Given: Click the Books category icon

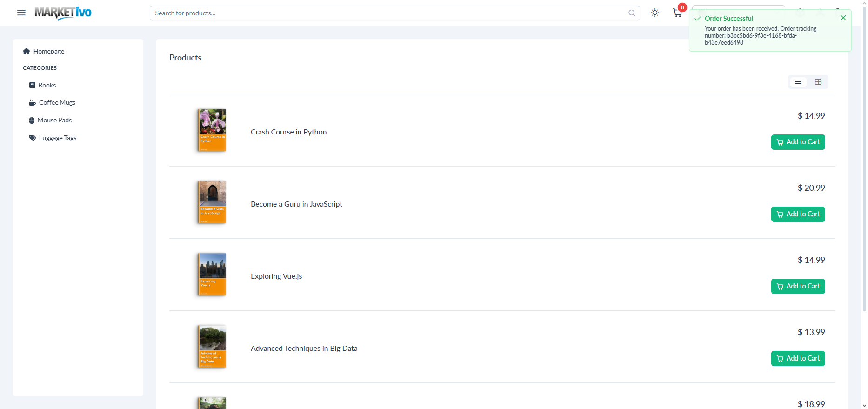Looking at the screenshot, I should tap(32, 85).
